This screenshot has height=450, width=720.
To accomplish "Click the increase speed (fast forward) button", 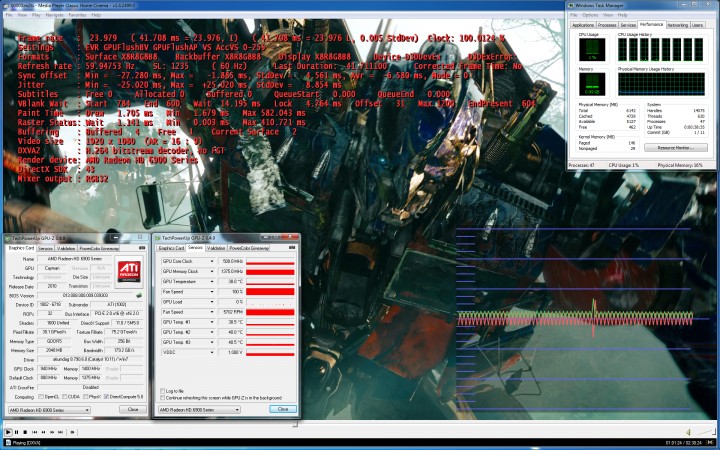I will (52, 432).
